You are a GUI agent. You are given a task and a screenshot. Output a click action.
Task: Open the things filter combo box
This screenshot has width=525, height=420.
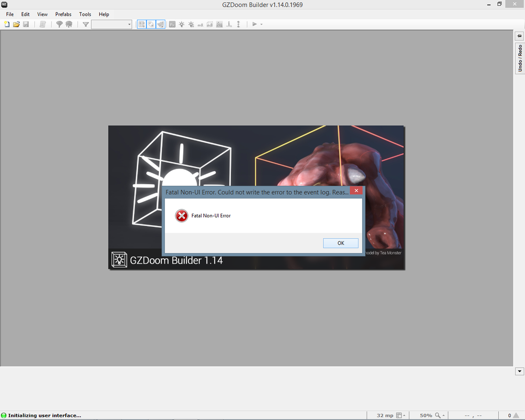coord(111,24)
